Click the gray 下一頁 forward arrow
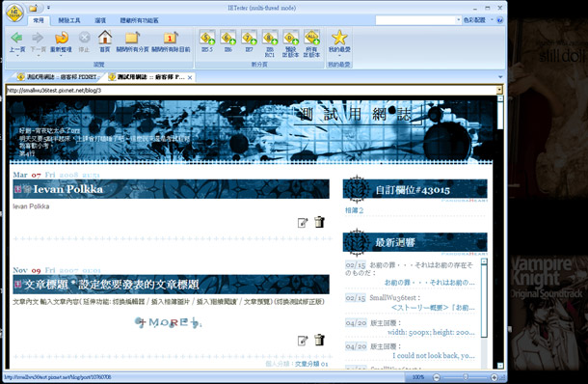The image size is (588, 384). [38, 38]
